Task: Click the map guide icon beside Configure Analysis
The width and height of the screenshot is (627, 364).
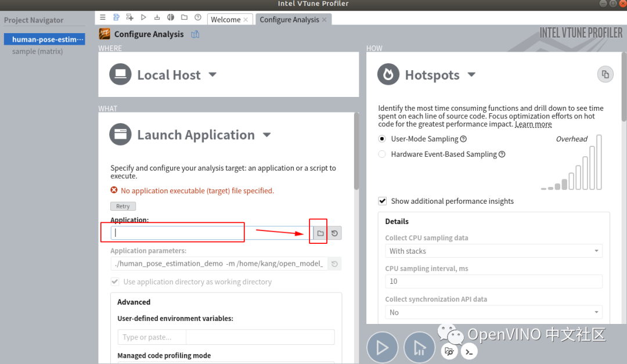Action: pyautogui.click(x=195, y=34)
